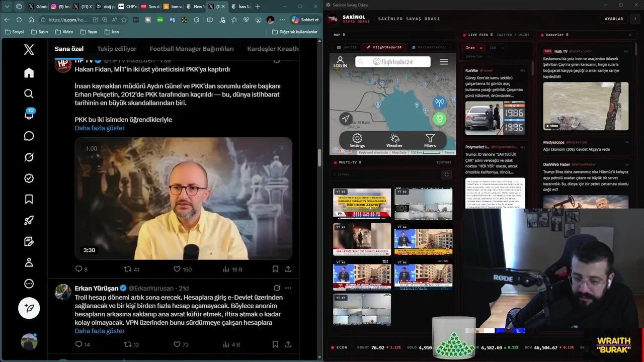Toggle Edge split screen icon

tap(210, 20)
